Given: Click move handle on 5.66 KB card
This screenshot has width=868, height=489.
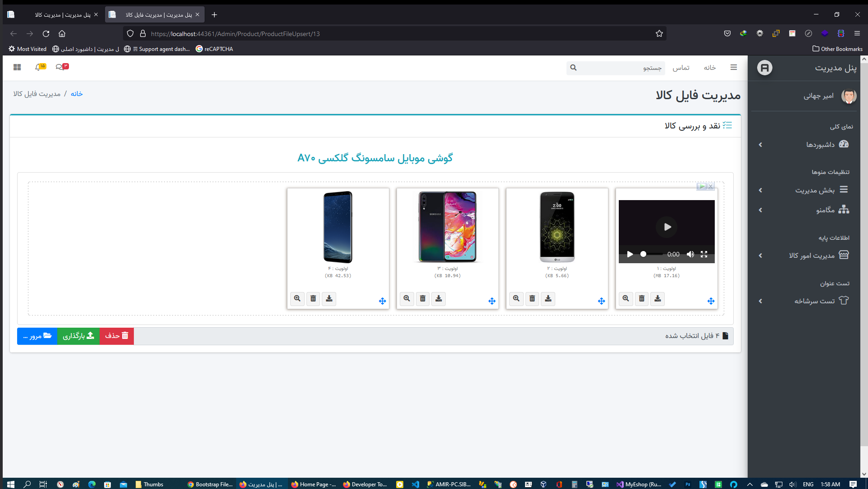Looking at the screenshot, I should coord(602,301).
